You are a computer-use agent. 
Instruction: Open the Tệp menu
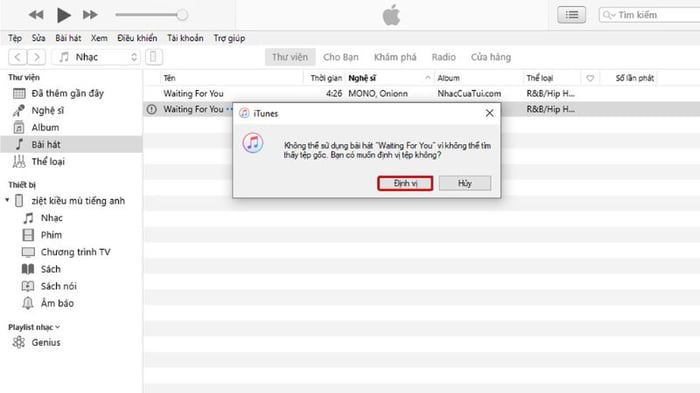point(15,38)
